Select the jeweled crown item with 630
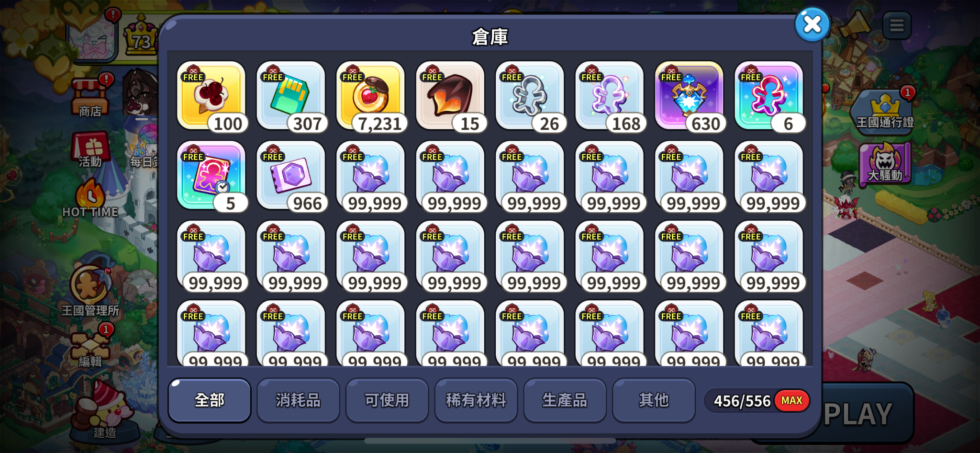The image size is (980, 453). click(x=689, y=96)
